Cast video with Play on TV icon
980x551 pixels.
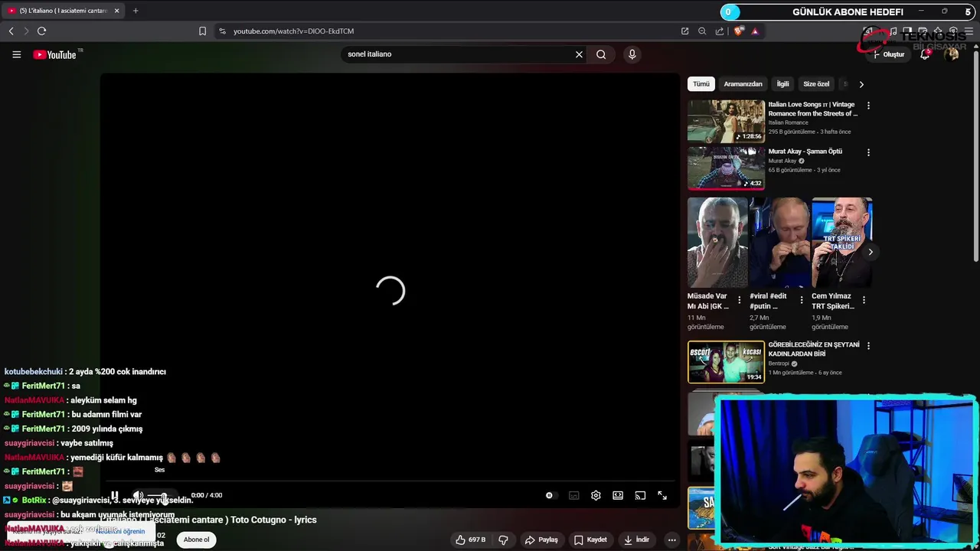640,496
